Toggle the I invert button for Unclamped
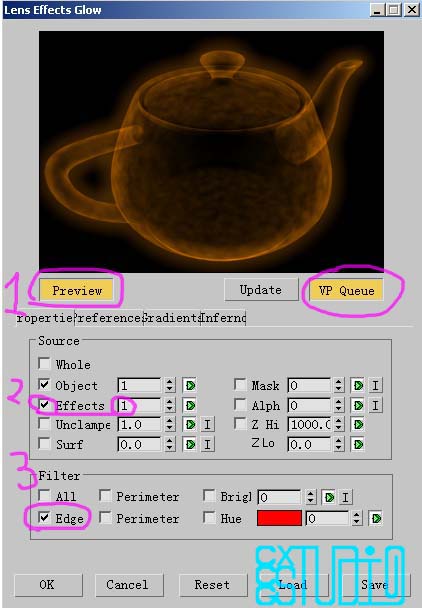This screenshot has height=608, width=422. (207, 425)
